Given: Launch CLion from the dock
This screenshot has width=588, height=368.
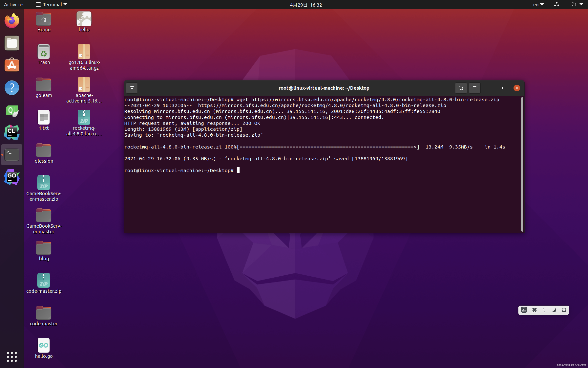Looking at the screenshot, I should point(12,132).
